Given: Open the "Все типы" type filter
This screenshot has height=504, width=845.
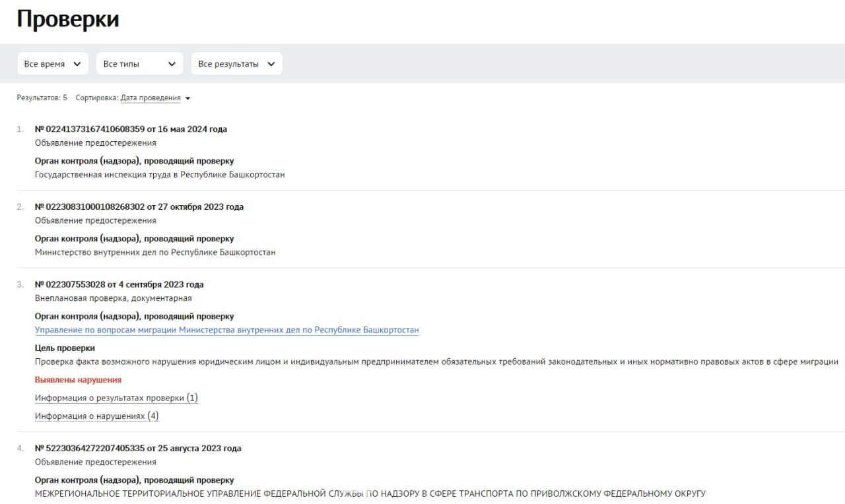Looking at the screenshot, I should point(139,64).
